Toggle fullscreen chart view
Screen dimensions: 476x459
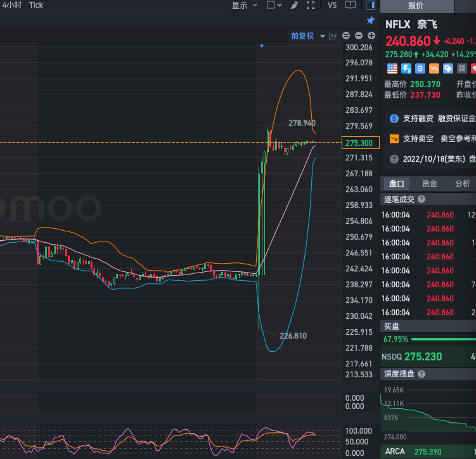tap(310, 5)
